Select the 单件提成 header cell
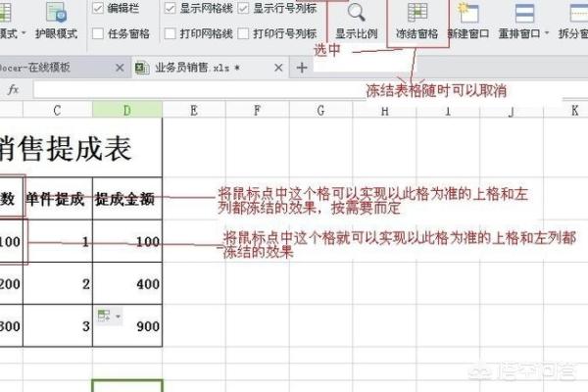The height and width of the screenshot is (392, 588). (58, 198)
